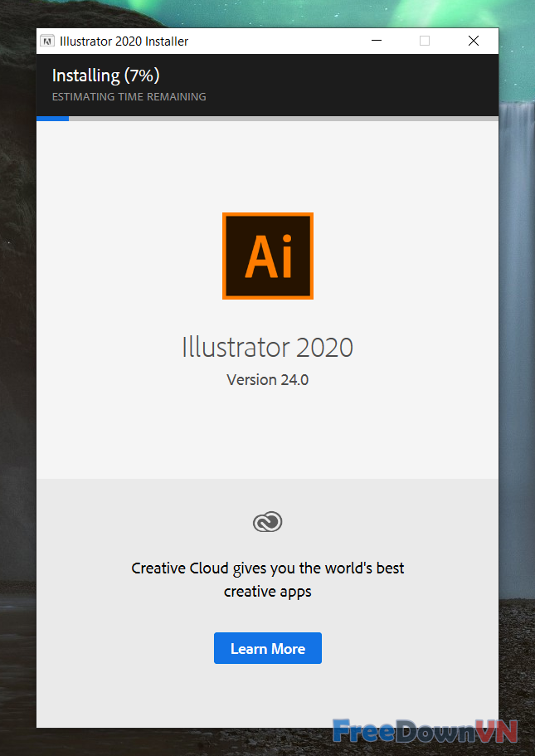Click the "Estimating time remaining" status text

click(x=129, y=97)
